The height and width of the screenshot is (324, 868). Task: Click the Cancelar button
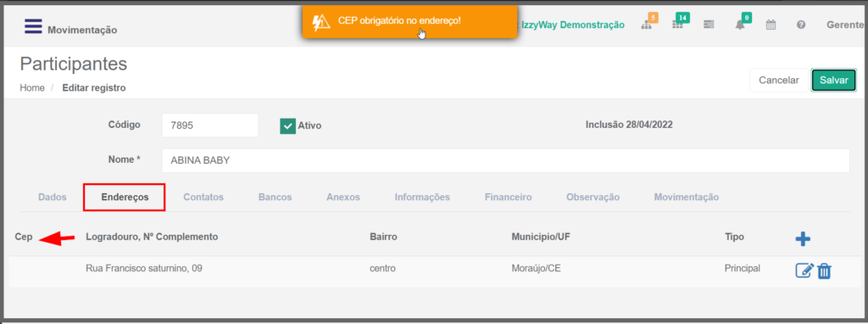779,81
